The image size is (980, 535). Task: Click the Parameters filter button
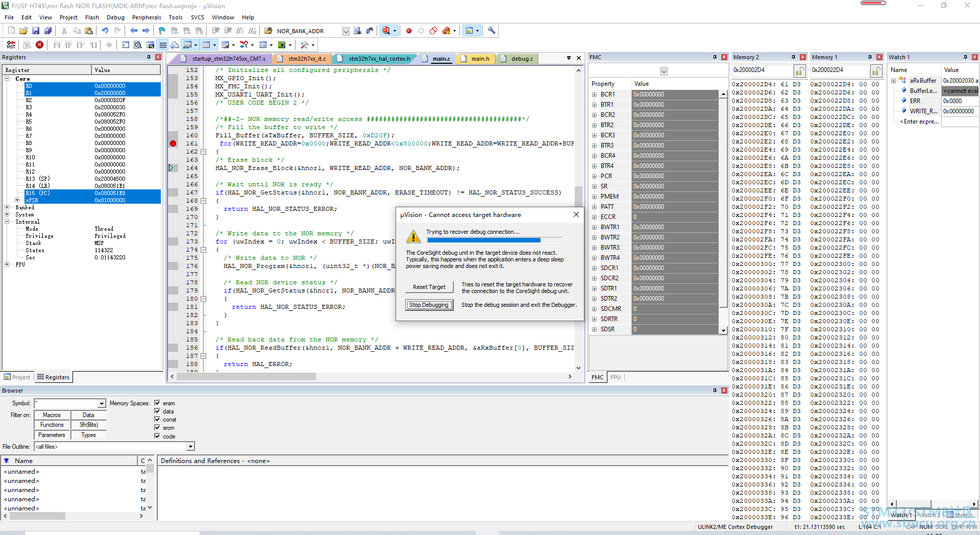point(52,435)
